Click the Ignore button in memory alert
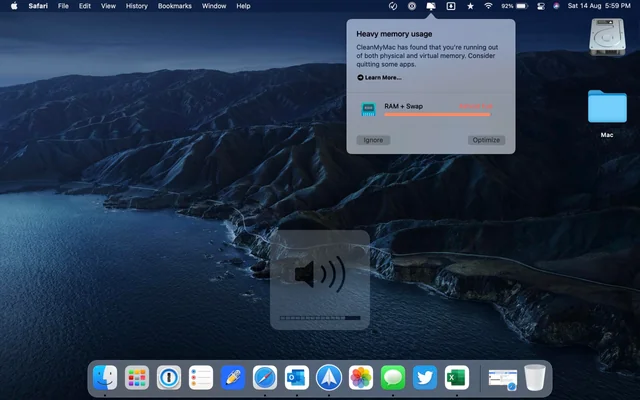This screenshot has width=640, height=400. [373, 140]
